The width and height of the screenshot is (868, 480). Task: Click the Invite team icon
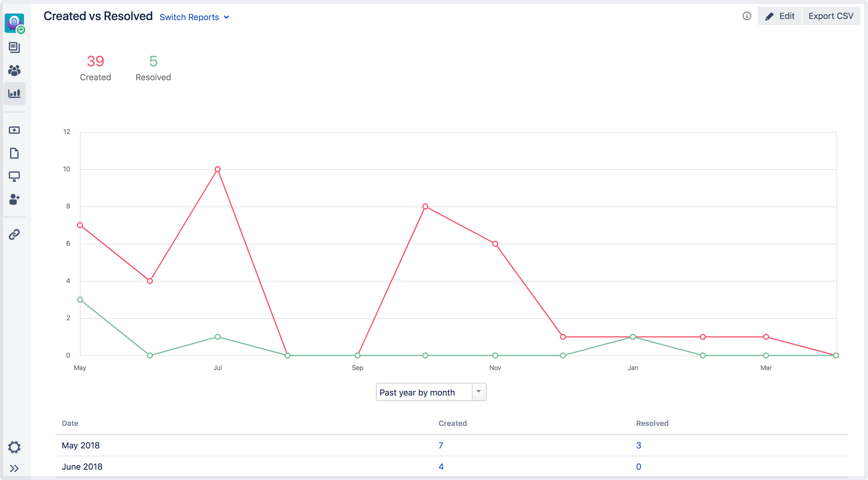point(14,199)
